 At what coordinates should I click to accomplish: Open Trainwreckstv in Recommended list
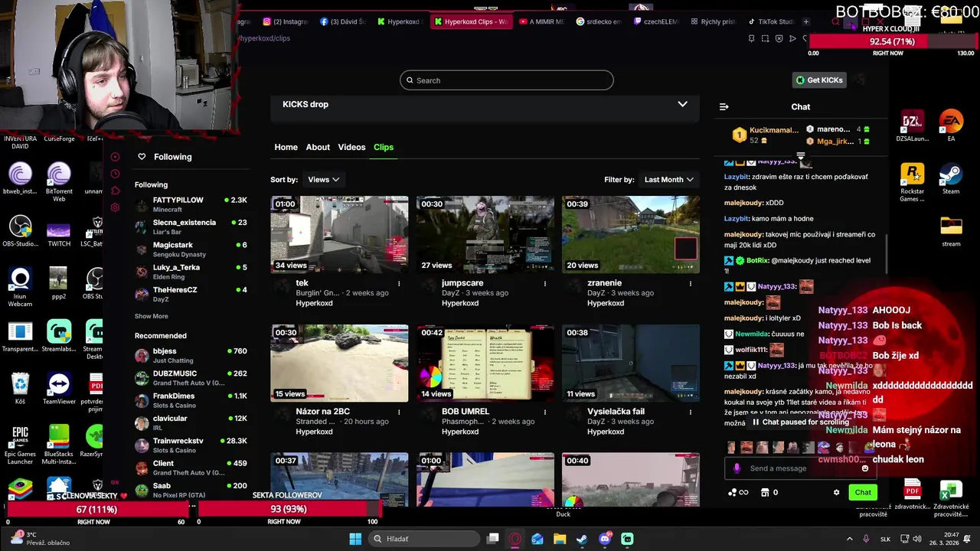pyautogui.click(x=191, y=445)
